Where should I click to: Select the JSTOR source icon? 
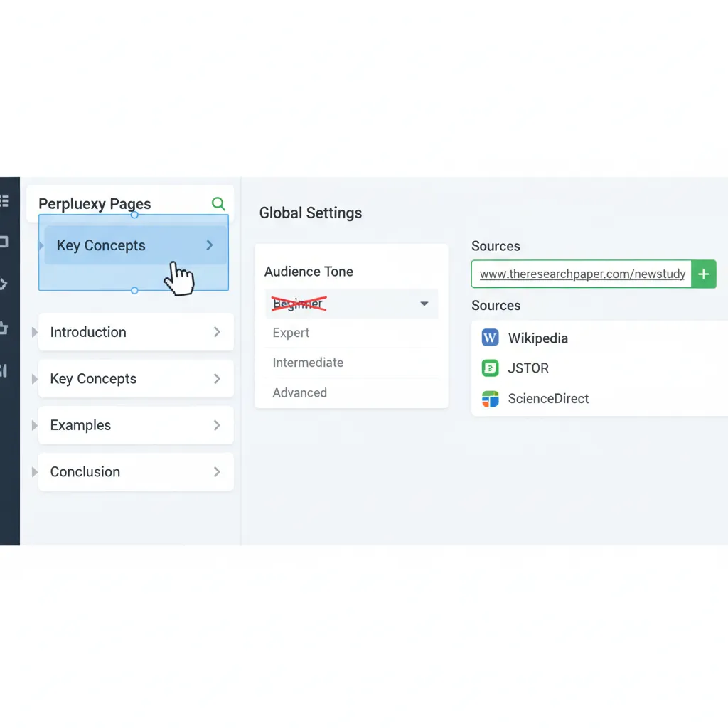point(489,368)
